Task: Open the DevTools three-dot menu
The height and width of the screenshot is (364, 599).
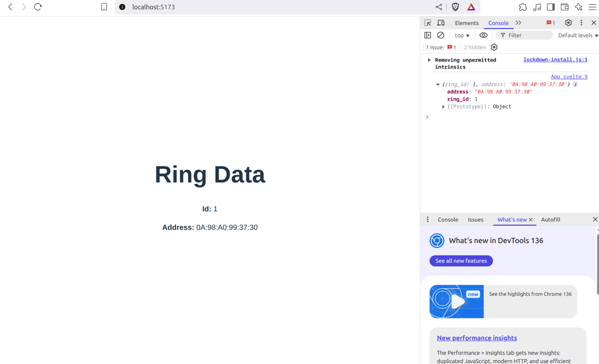Action: (x=581, y=23)
